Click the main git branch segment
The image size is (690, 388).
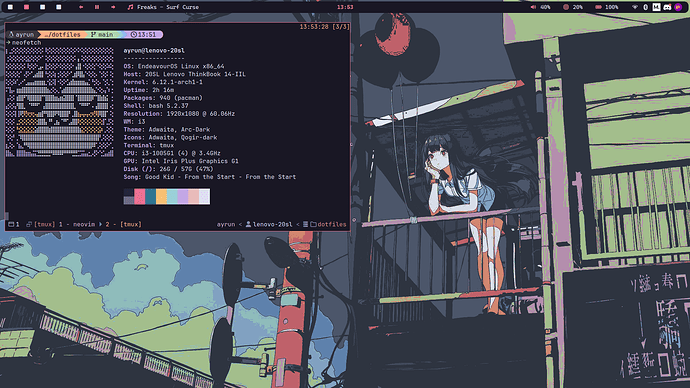click(102, 34)
